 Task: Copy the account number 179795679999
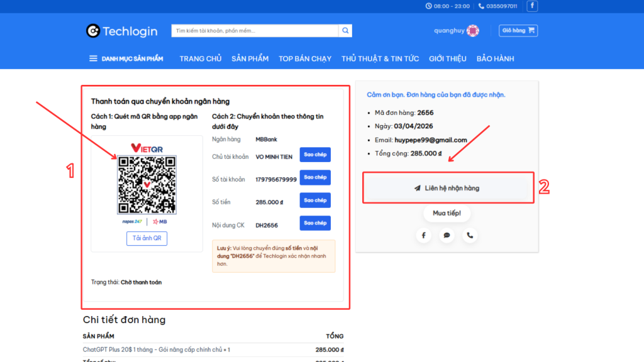315,177
